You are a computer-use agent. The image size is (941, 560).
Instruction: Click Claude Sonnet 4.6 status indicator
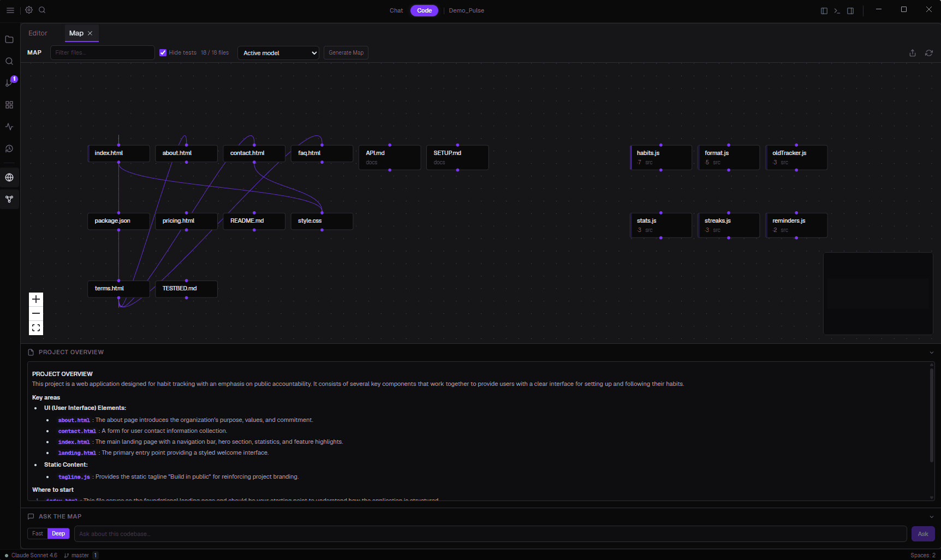click(x=31, y=555)
